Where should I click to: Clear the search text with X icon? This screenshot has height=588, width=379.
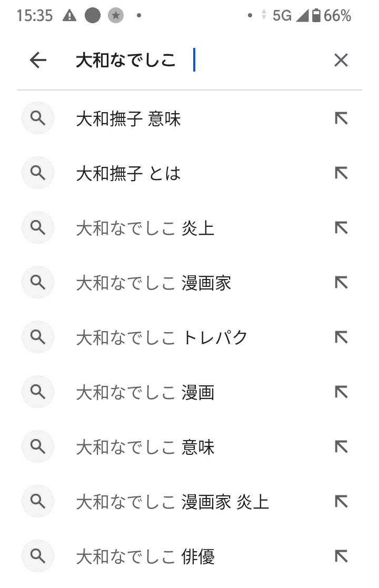(341, 61)
